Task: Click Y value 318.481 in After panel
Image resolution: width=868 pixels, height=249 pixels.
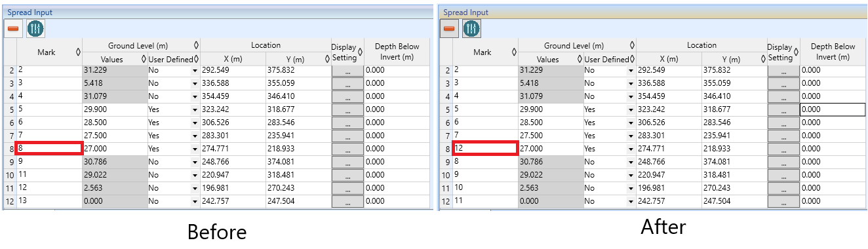Action: [x=734, y=175]
